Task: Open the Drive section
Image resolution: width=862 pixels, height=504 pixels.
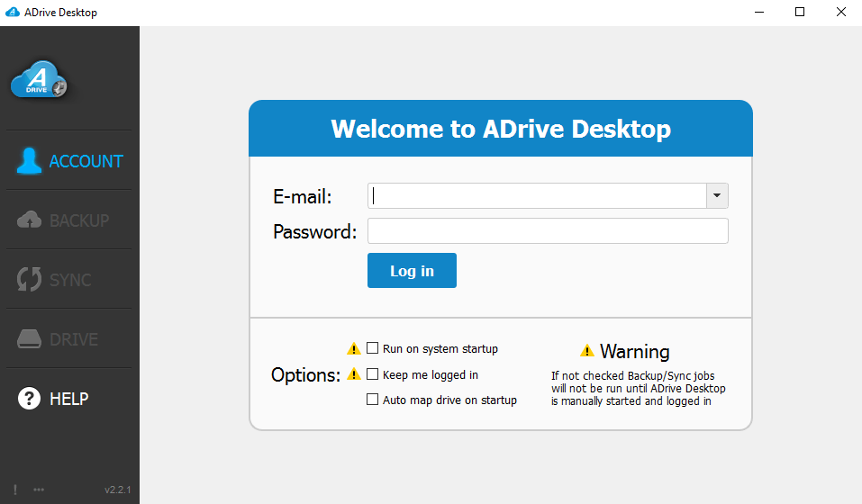Action: 57,339
